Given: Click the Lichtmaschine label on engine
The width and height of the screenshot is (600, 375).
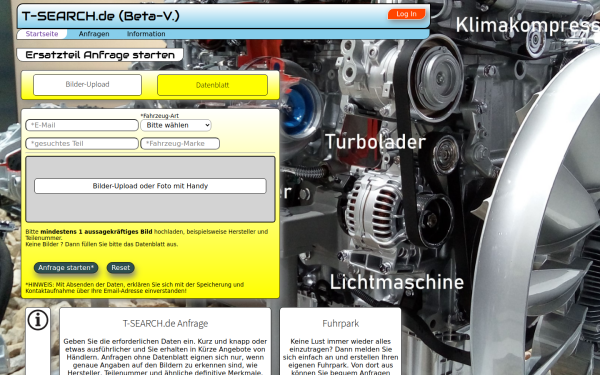Looking at the screenshot, I should click(397, 282).
